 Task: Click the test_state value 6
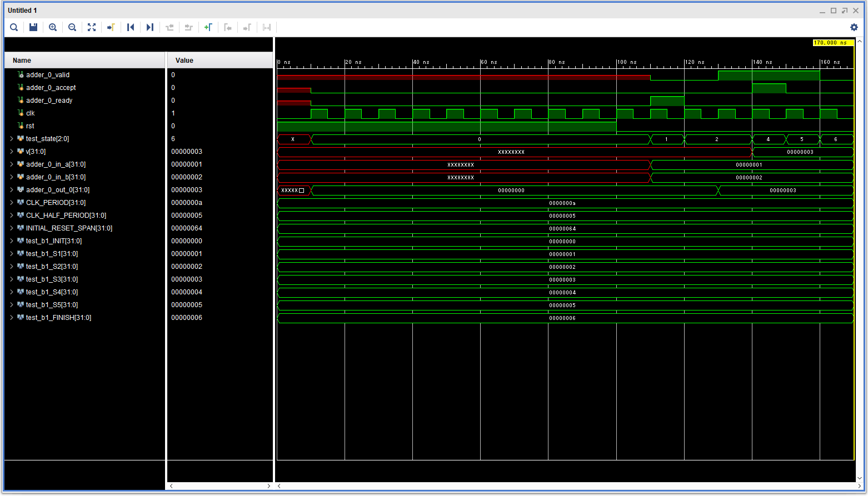(173, 138)
